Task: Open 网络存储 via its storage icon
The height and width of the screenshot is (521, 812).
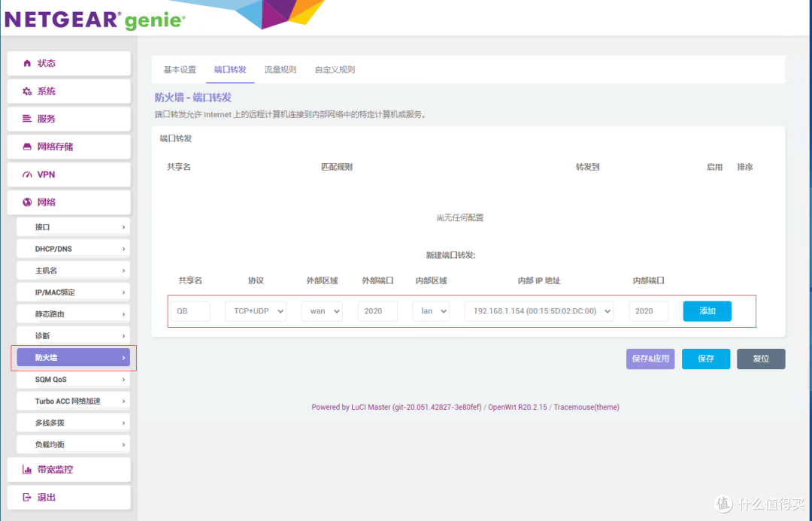Action: point(27,147)
